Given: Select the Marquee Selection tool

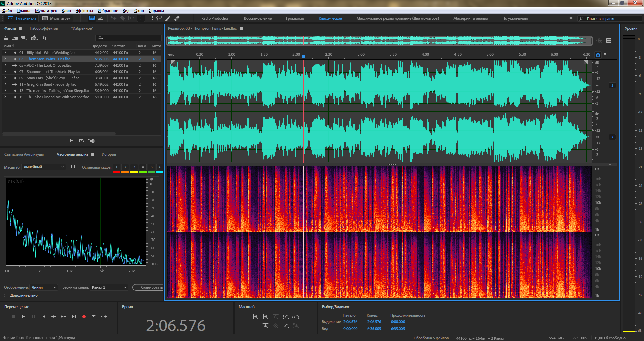Looking at the screenshot, I should click(x=150, y=18).
